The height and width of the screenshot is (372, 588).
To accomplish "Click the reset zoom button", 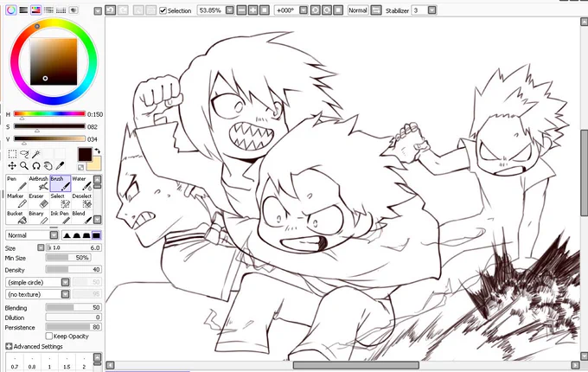I will click(265, 10).
